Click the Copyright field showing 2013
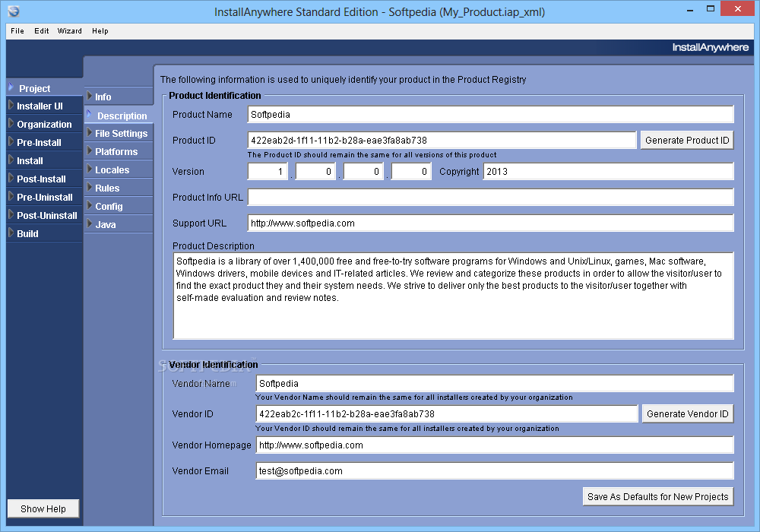The height and width of the screenshot is (532, 760). 608,172
